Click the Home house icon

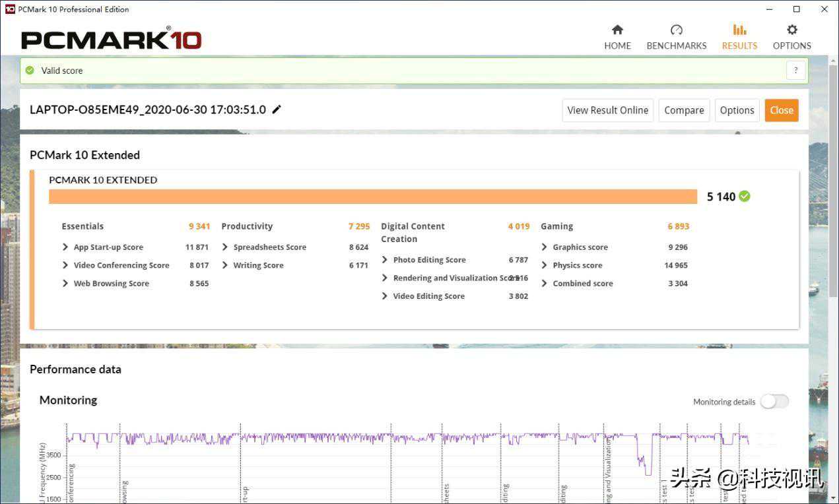(617, 30)
